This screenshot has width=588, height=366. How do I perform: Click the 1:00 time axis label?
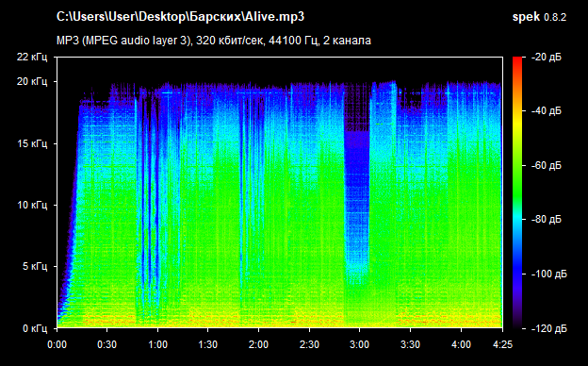coord(157,344)
